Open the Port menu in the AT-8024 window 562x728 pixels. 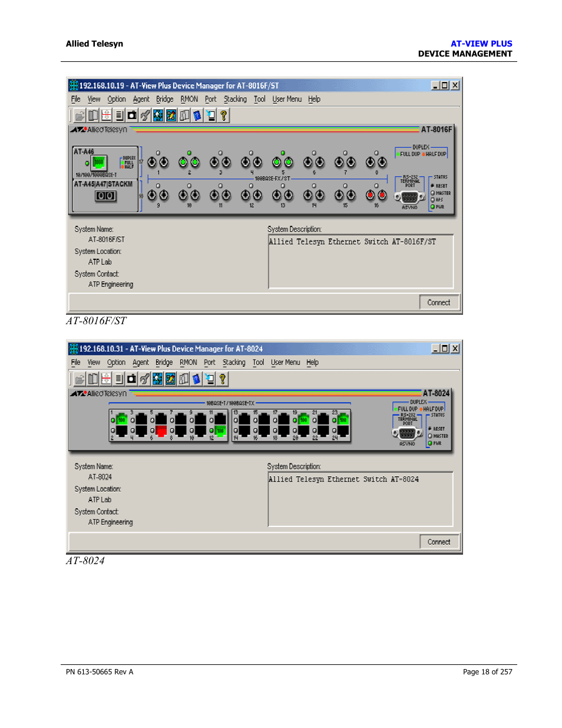pyautogui.click(x=210, y=363)
